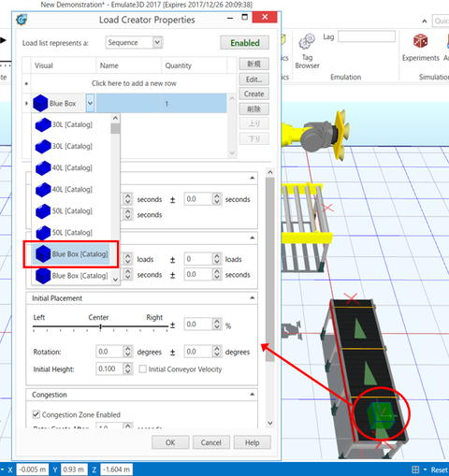Click the Visual column header
Viewport: 449px width, 476px height.
point(64,65)
